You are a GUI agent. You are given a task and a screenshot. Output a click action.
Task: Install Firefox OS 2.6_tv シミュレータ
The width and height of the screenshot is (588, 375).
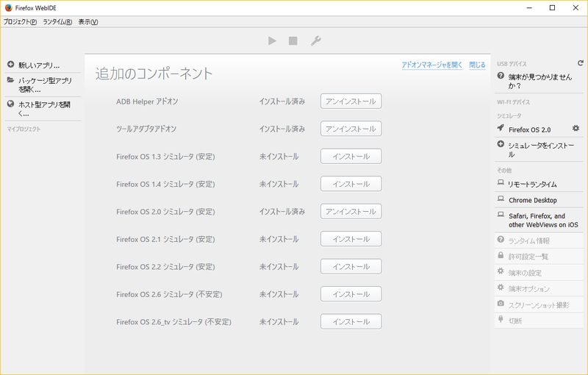pyautogui.click(x=351, y=322)
